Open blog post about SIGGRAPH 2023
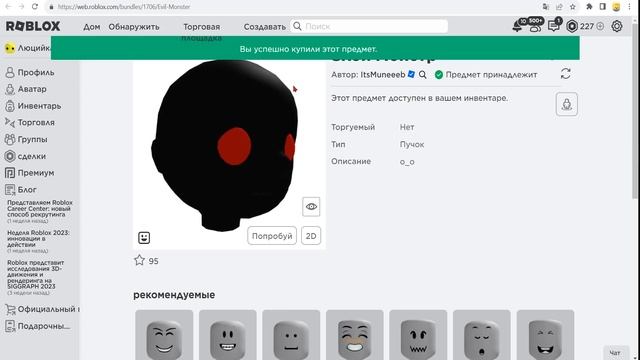640x360 pixels. pos(35,275)
